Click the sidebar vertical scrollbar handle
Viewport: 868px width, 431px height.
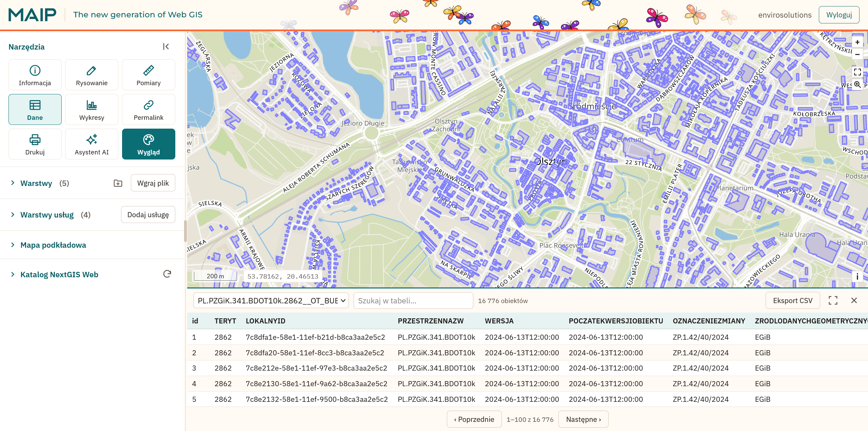tap(185, 231)
